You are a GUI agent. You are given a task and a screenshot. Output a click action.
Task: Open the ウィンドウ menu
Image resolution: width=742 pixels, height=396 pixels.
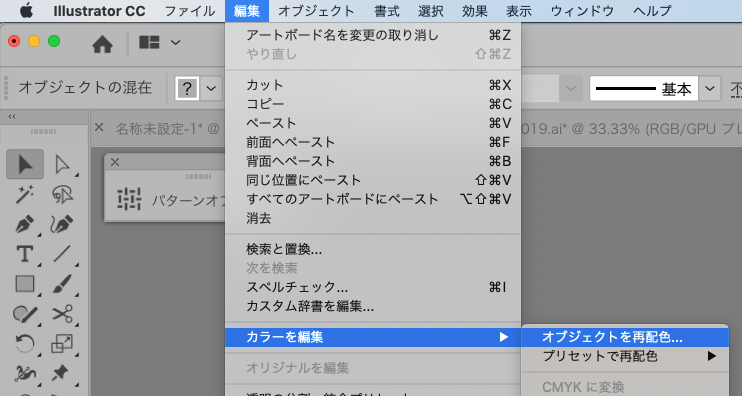tap(582, 11)
